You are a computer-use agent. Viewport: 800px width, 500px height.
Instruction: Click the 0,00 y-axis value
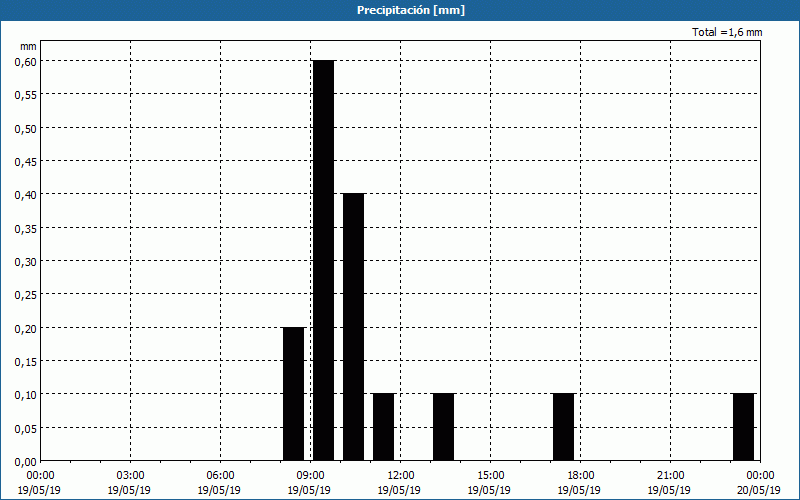coord(26,462)
